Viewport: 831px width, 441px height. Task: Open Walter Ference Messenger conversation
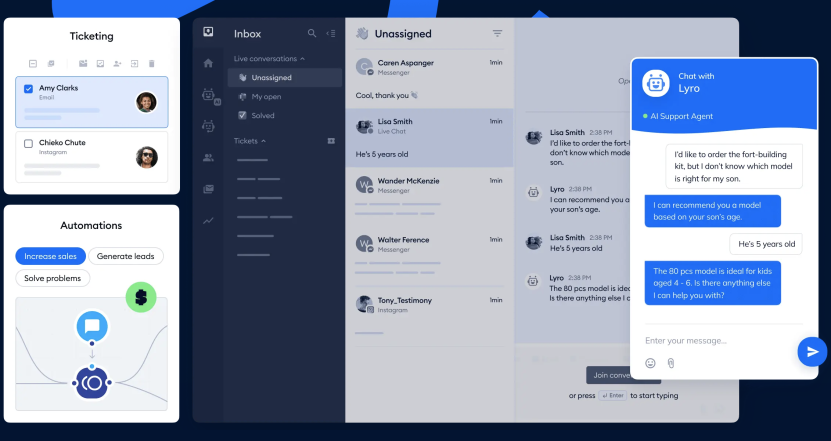(x=429, y=256)
